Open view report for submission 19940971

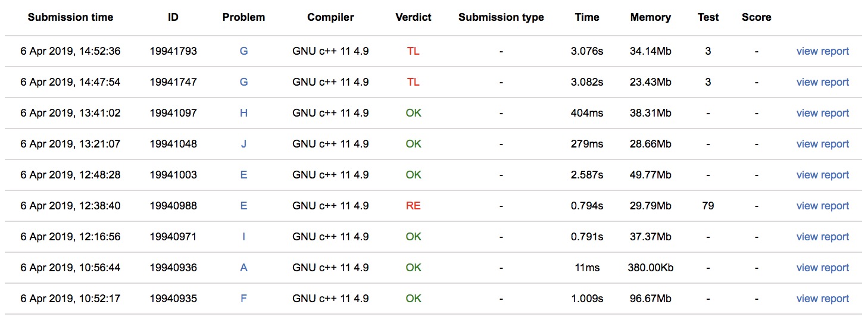822,237
